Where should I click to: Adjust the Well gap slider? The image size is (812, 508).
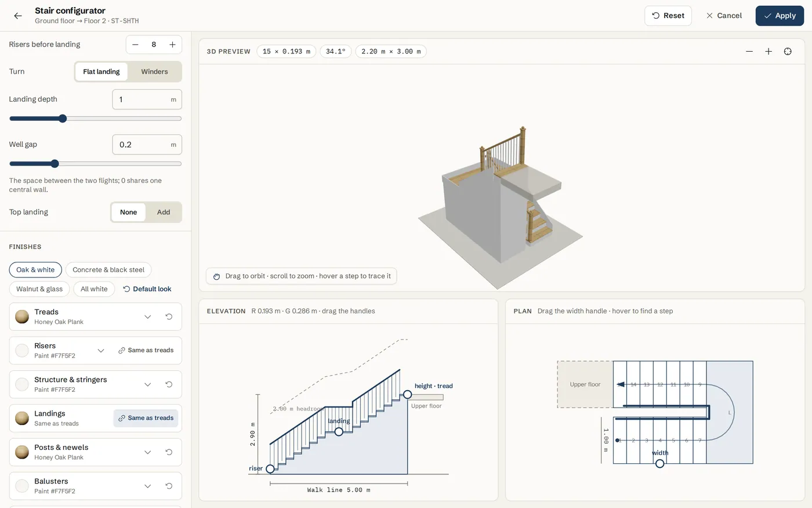tap(95, 164)
